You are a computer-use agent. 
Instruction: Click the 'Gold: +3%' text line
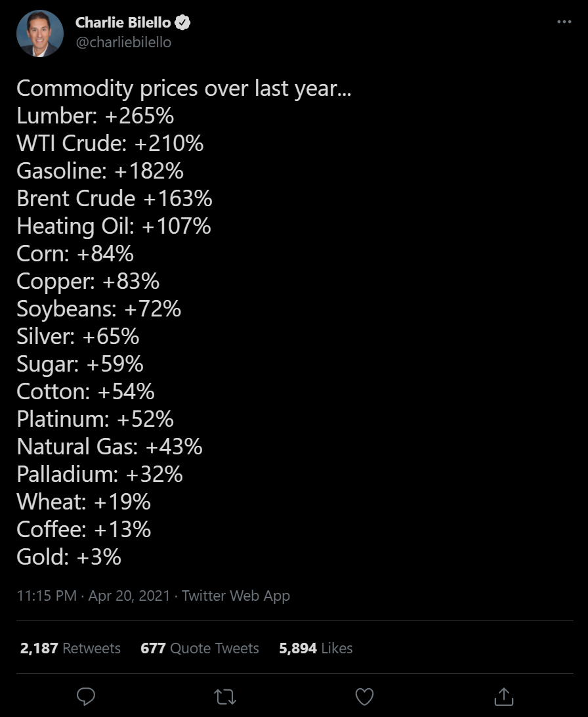click(x=69, y=557)
